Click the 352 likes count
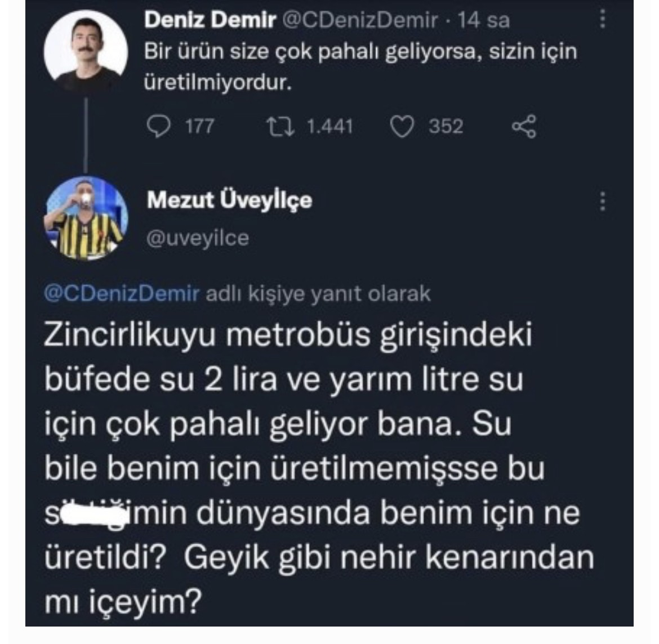The width and height of the screenshot is (659, 644). click(446, 126)
